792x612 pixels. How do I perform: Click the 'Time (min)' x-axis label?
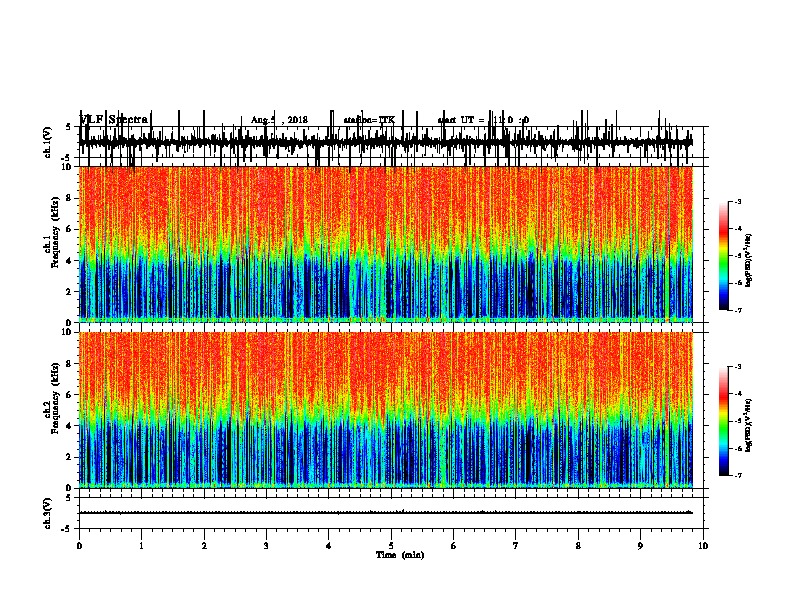pyautogui.click(x=400, y=555)
